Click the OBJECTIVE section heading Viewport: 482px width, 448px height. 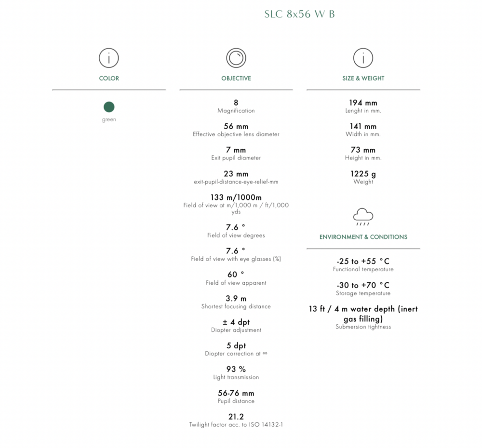click(x=236, y=78)
